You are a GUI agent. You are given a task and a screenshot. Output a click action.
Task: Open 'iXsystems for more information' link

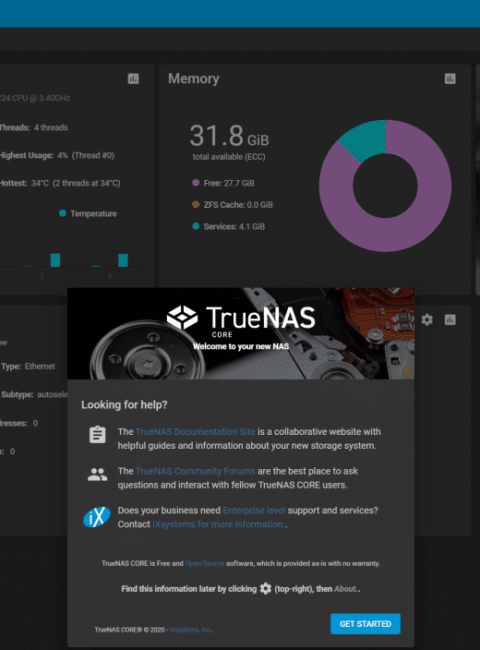click(218, 524)
